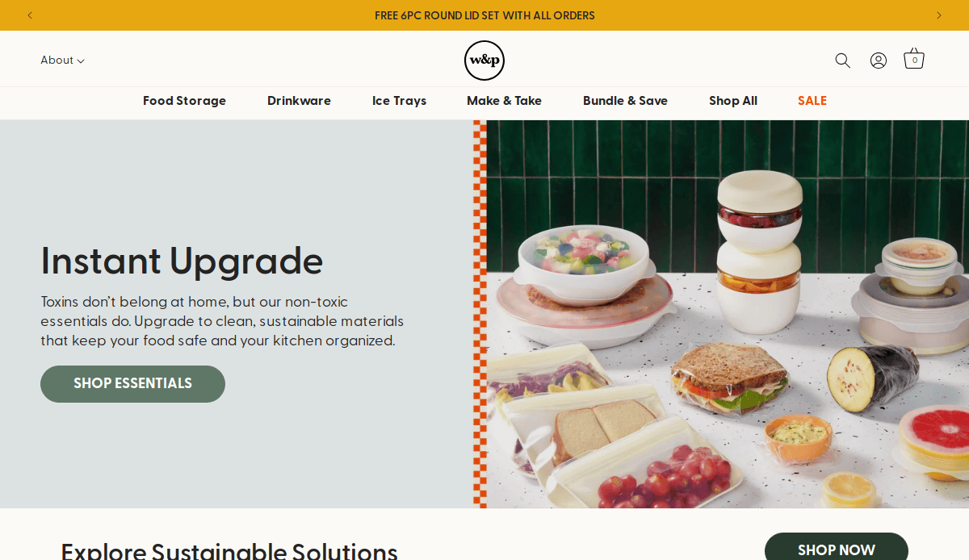Go to Ice Trays category
The height and width of the screenshot is (560, 969).
point(399,101)
